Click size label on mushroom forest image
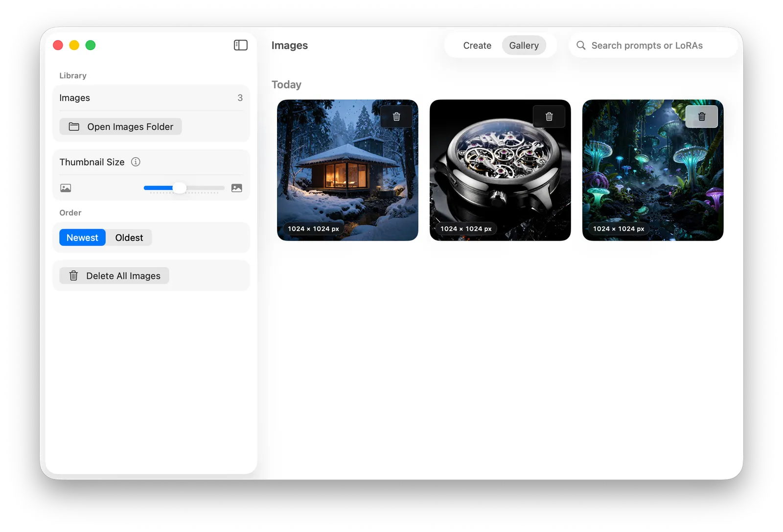The height and width of the screenshot is (532, 783). (x=619, y=229)
